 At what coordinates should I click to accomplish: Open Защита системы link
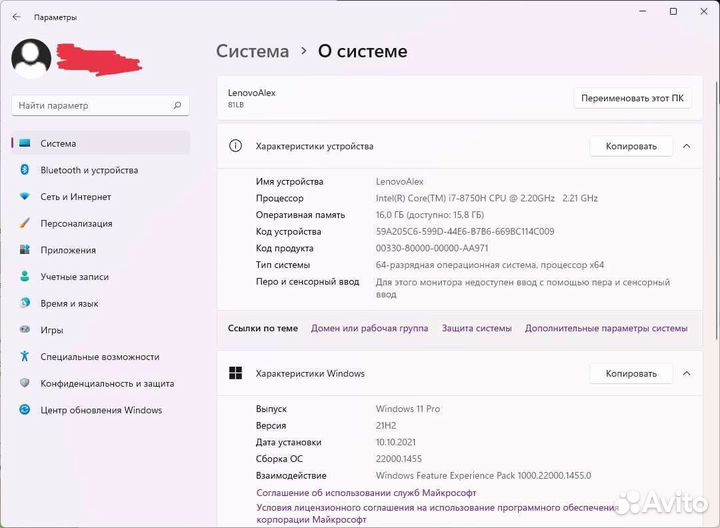(x=477, y=328)
